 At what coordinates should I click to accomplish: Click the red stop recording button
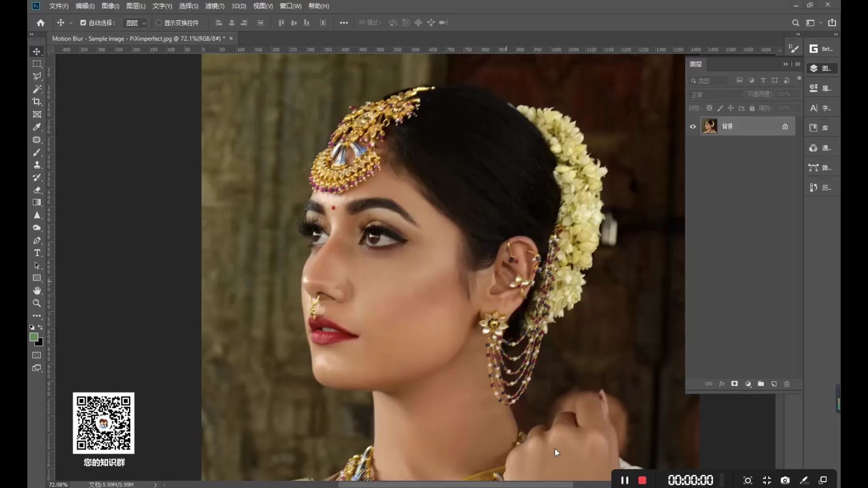pyautogui.click(x=642, y=480)
